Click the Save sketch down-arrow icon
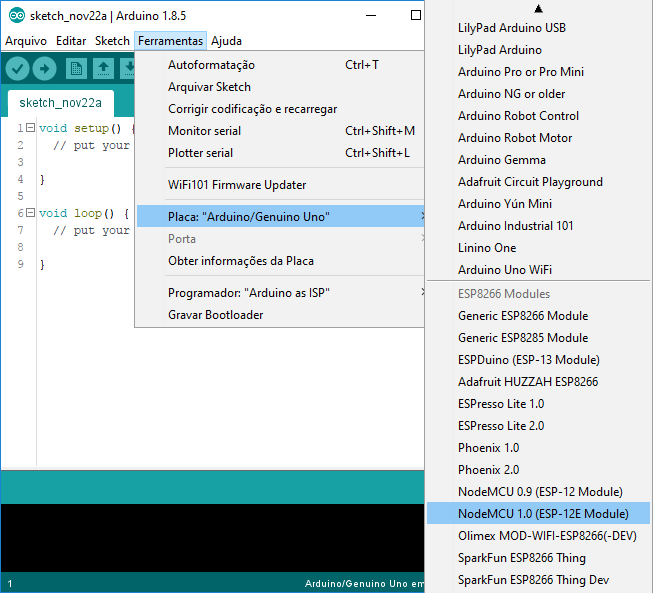653x593 pixels. coord(127,68)
